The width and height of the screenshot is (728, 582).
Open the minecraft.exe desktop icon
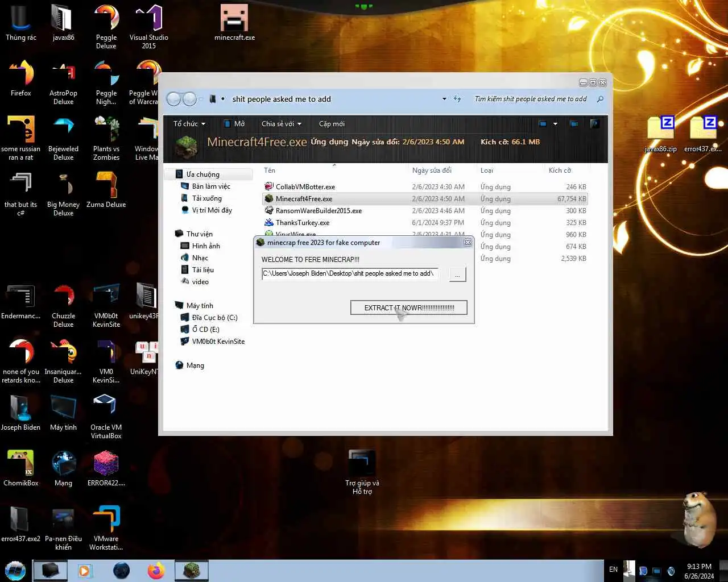[234, 23]
